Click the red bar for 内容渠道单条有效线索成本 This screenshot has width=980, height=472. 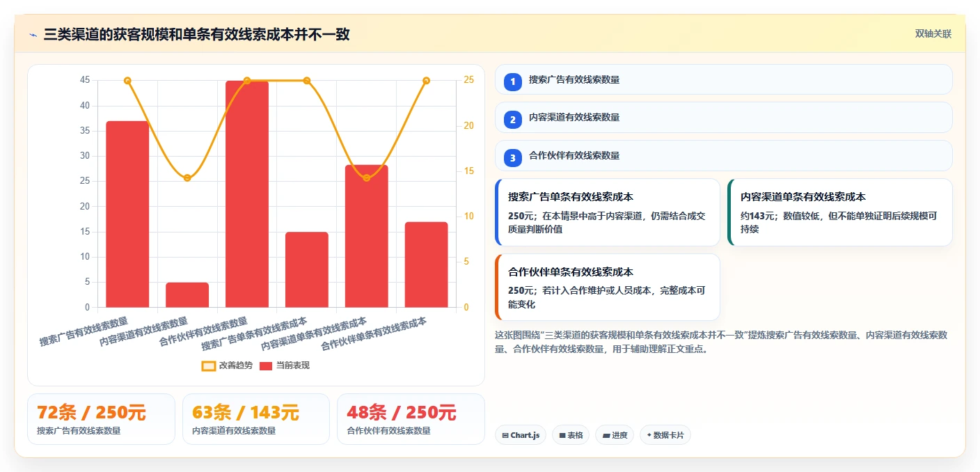point(367,236)
